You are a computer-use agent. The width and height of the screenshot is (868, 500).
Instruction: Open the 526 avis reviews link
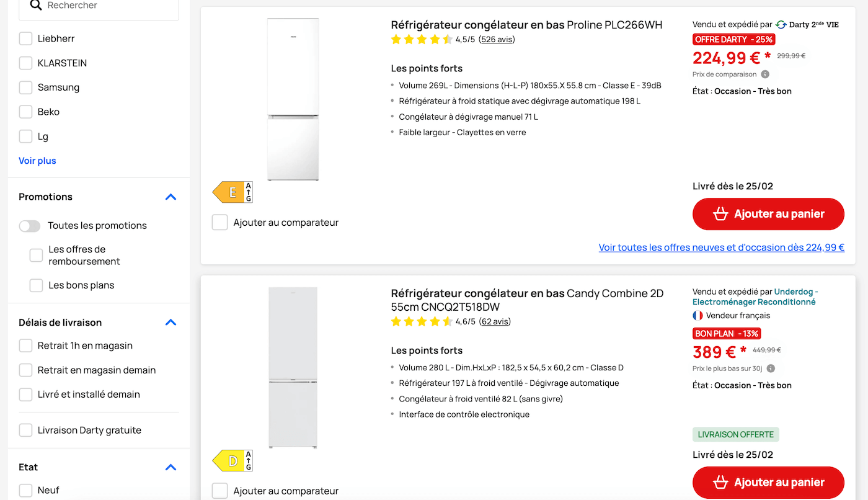point(496,38)
